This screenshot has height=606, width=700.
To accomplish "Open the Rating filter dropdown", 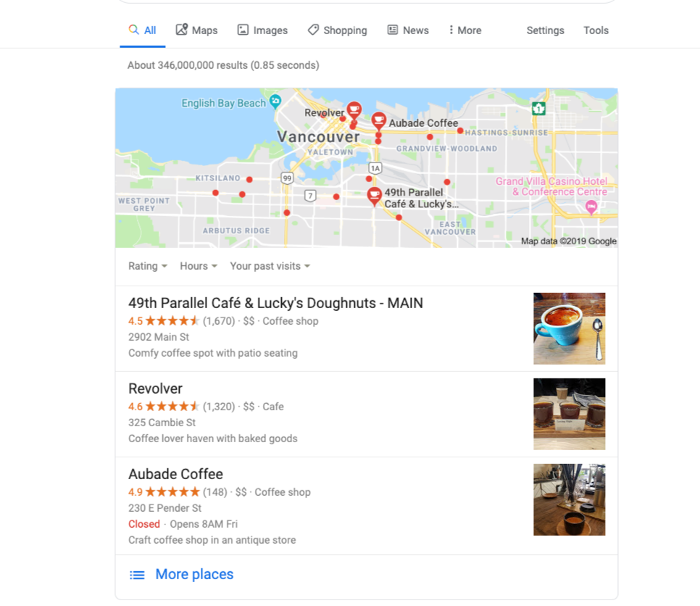I will point(147,266).
